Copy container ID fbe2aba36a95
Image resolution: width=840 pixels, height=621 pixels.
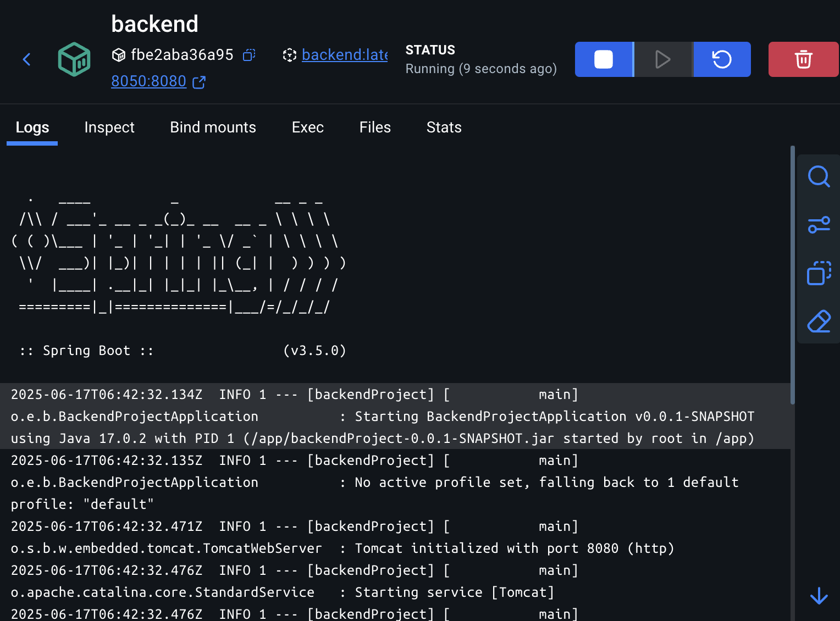tap(249, 55)
